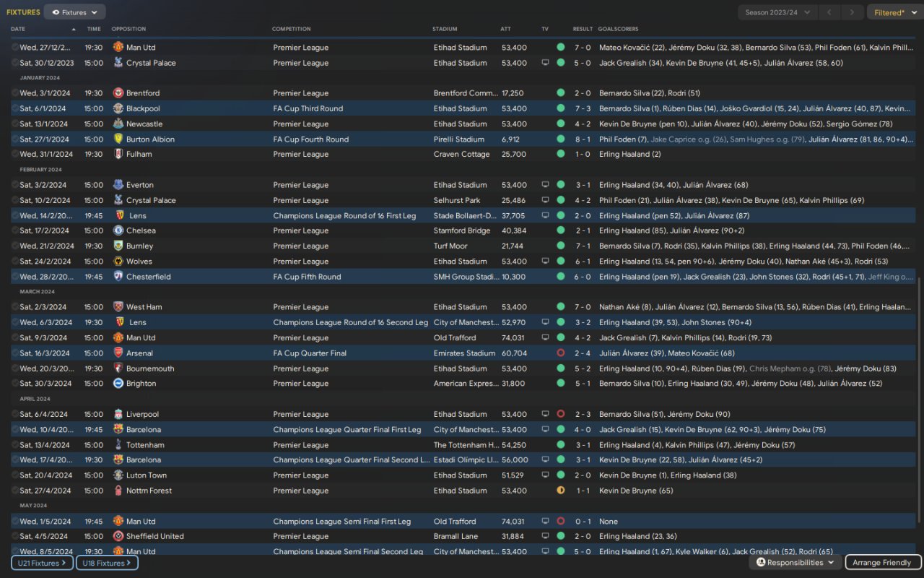Click the Blackpool club crest
Screen dimensions: 924x578
click(x=118, y=108)
